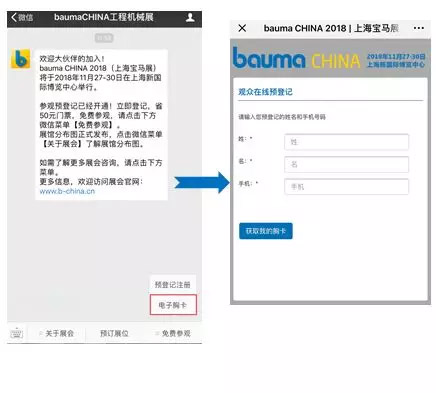Select 预登记注册 from the popup menu

(173, 284)
